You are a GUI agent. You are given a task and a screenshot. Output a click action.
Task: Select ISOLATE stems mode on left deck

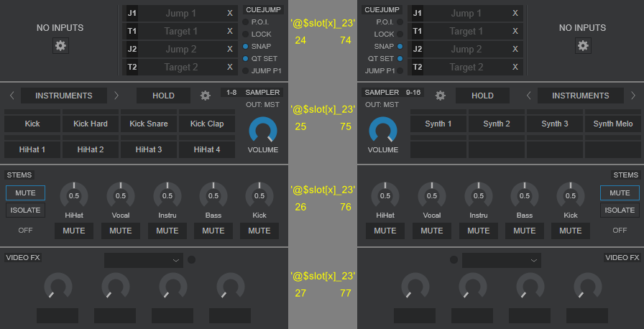25,210
